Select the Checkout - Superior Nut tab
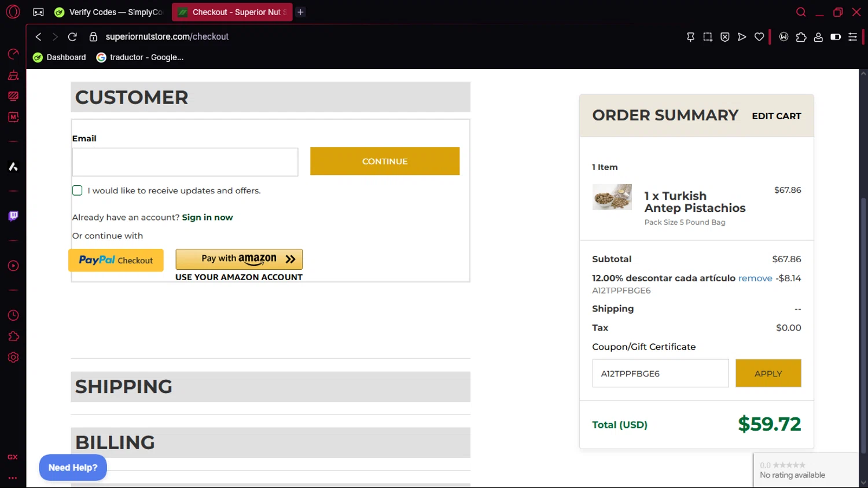Screen dimensions: 868x488 232,12
